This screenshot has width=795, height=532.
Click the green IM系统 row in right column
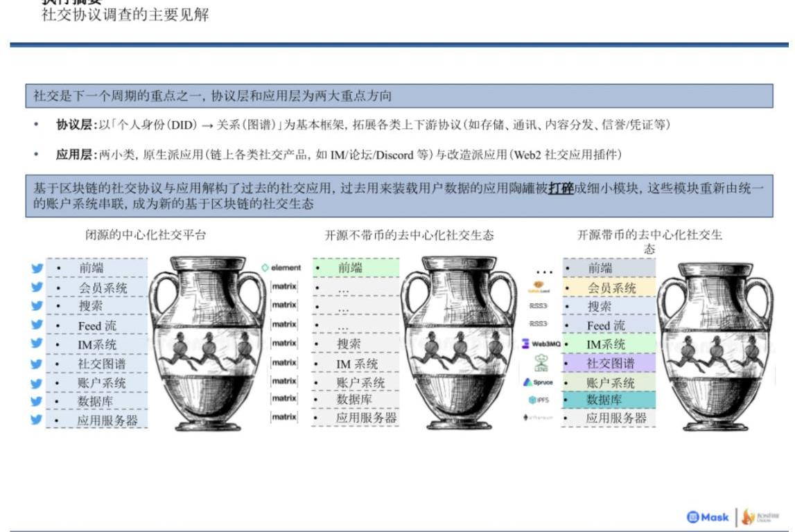coord(609,344)
